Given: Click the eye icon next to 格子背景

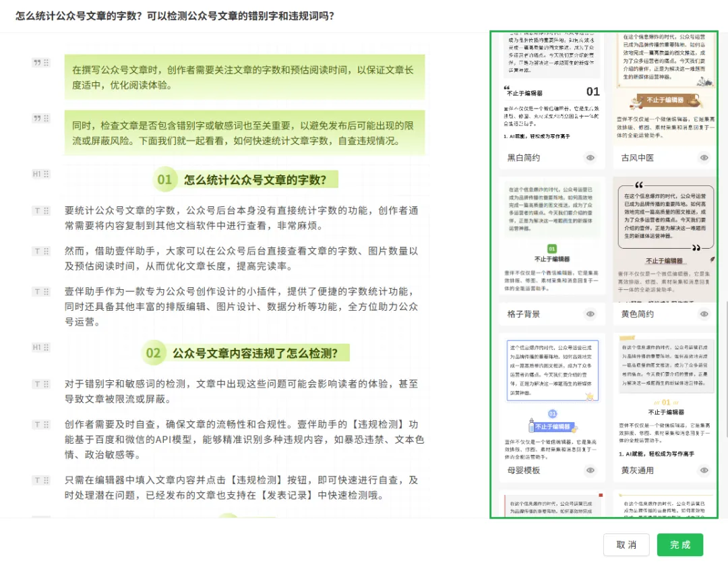Looking at the screenshot, I should pos(590,314).
